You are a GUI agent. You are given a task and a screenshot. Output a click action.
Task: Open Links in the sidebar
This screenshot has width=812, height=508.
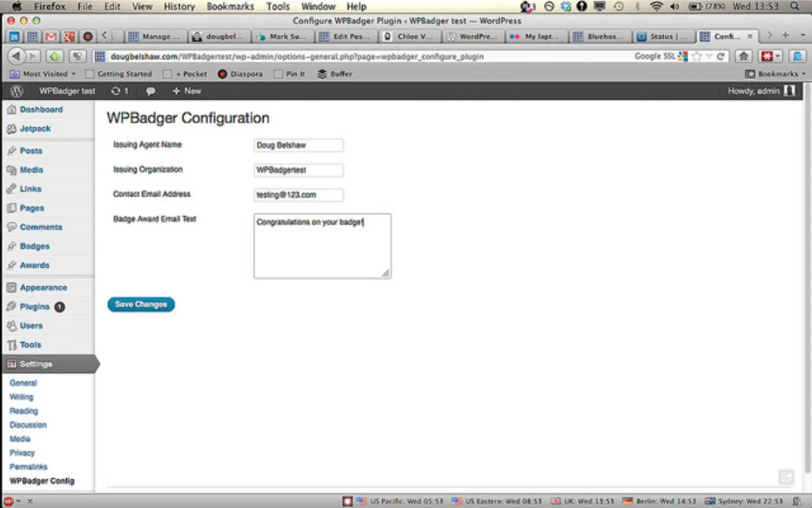30,189
